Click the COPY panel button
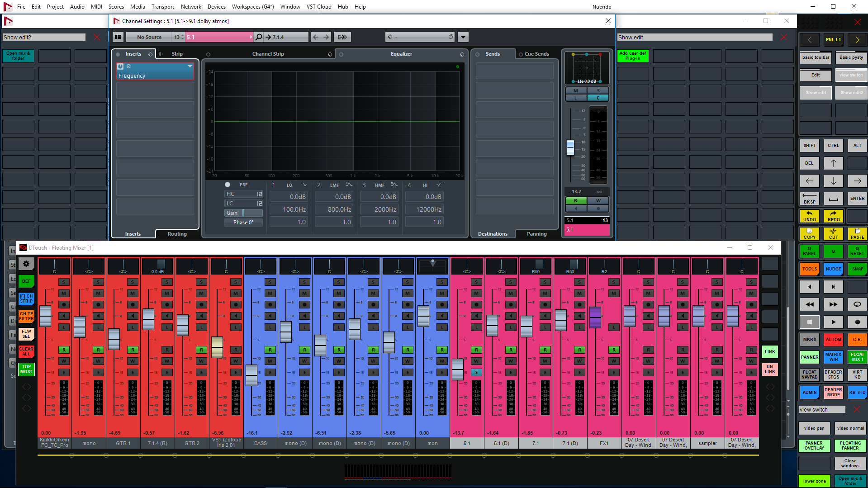 click(x=810, y=234)
